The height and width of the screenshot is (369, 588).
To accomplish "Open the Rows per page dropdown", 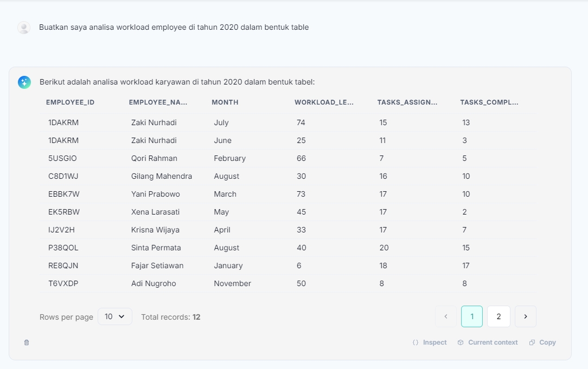I will click(115, 316).
